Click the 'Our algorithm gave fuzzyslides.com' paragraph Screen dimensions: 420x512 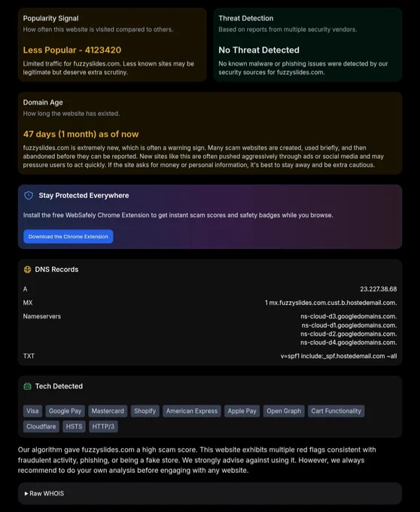(x=196, y=460)
